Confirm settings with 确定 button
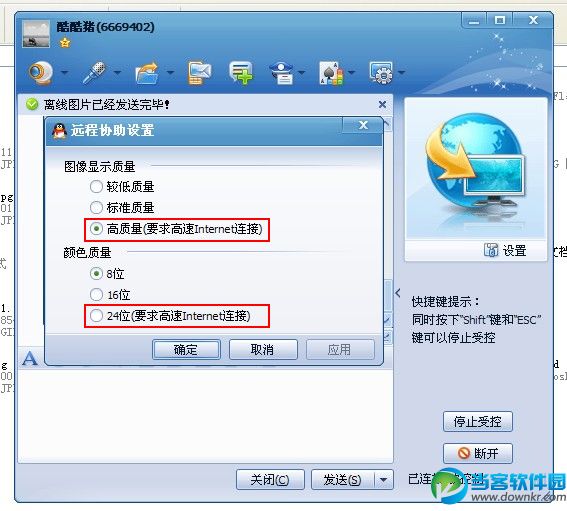The image size is (567, 511). pyautogui.click(x=186, y=349)
